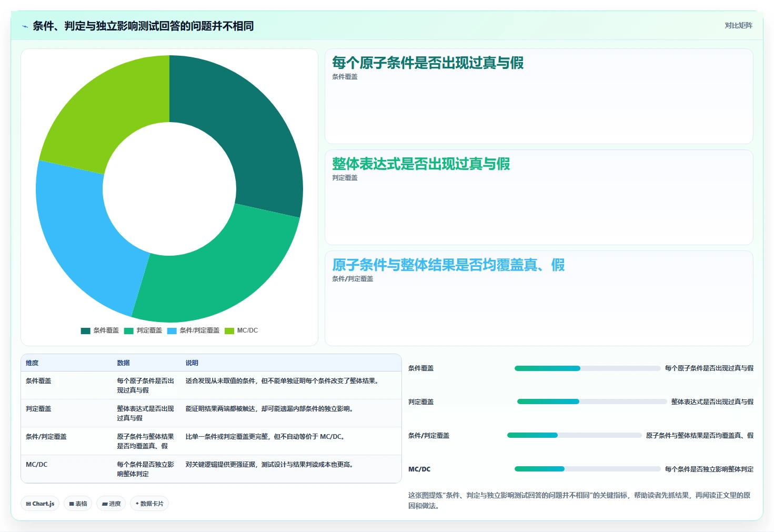Click the 说明 table column header
774x532 pixels.
click(192, 363)
